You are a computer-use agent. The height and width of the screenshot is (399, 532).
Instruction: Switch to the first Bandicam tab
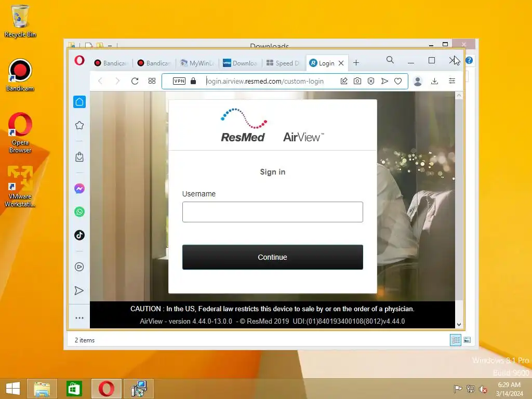point(111,63)
